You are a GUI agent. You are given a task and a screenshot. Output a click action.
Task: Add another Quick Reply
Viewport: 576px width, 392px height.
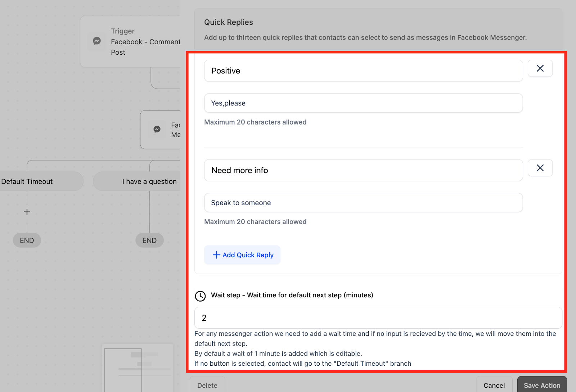pos(242,255)
